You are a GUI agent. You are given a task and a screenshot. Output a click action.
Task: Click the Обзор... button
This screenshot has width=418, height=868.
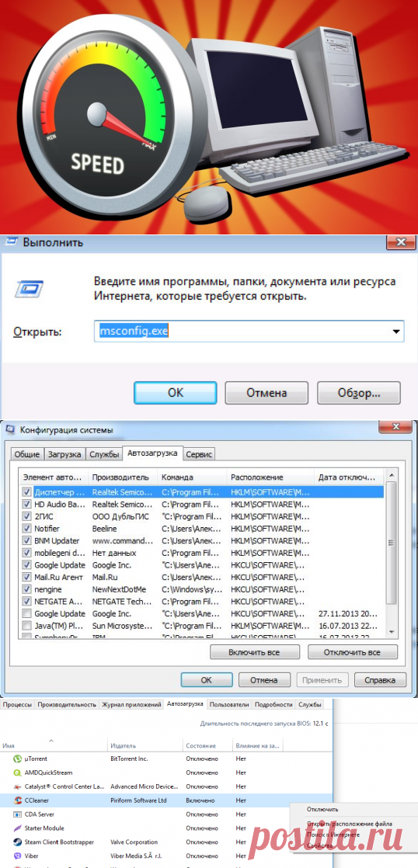click(x=359, y=393)
